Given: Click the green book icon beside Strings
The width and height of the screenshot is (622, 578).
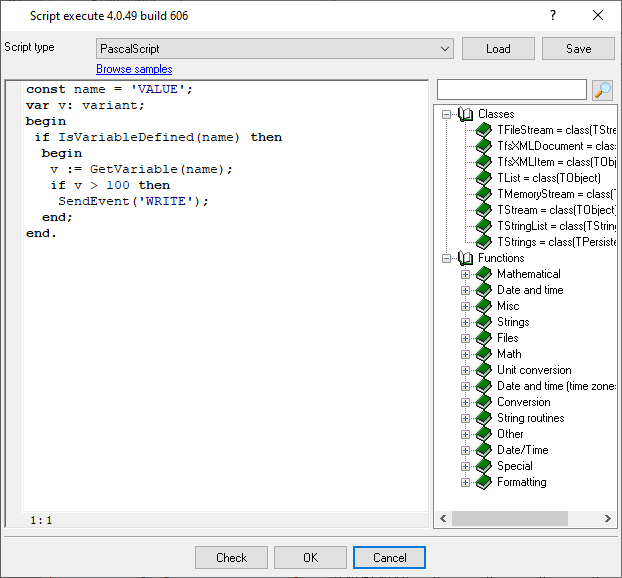Looking at the screenshot, I should [x=485, y=322].
